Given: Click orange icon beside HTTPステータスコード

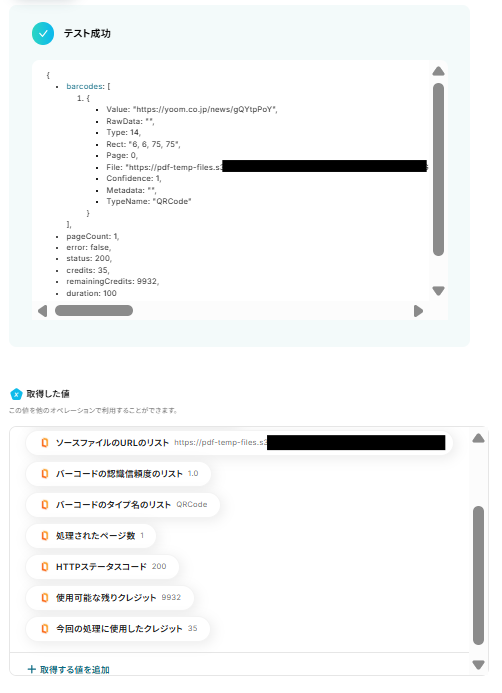Looking at the screenshot, I should [45, 567].
